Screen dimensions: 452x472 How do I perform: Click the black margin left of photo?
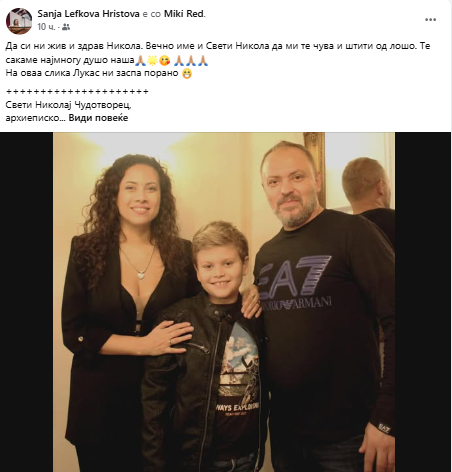(x=27, y=302)
